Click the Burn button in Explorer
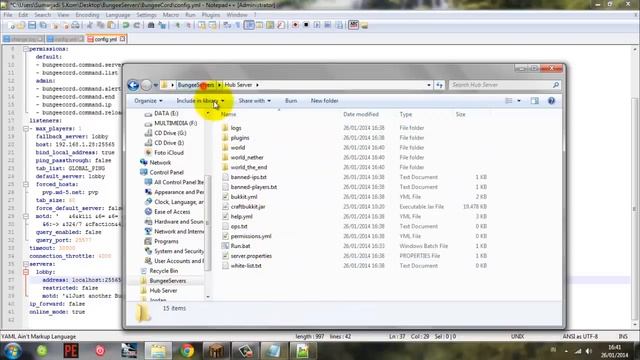 [291, 101]
